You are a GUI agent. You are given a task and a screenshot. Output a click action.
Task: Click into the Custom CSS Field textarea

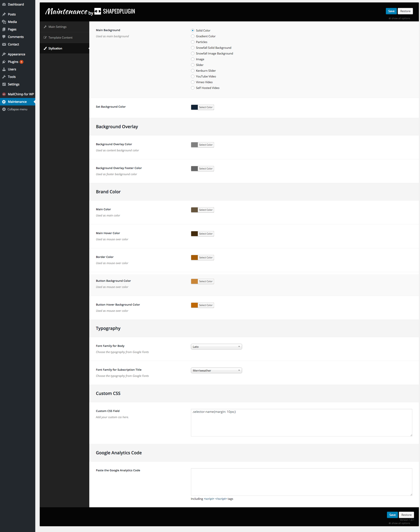(x=301, y=423)
